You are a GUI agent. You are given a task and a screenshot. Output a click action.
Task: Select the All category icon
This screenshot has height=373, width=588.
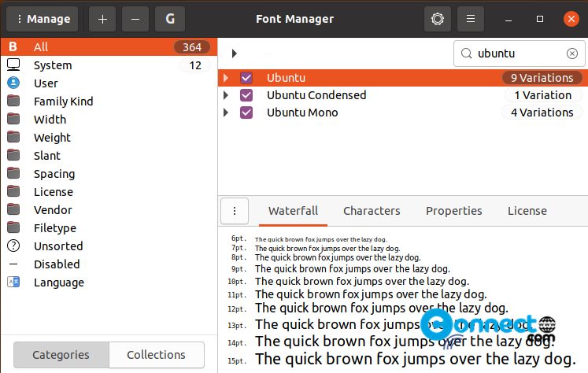13,46
